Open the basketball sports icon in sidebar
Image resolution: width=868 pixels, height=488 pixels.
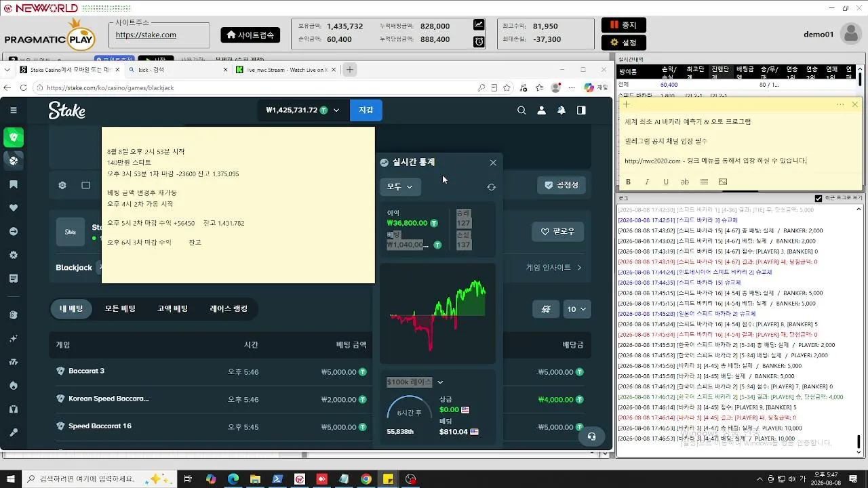pyautogui.click(x=14, y=161)
